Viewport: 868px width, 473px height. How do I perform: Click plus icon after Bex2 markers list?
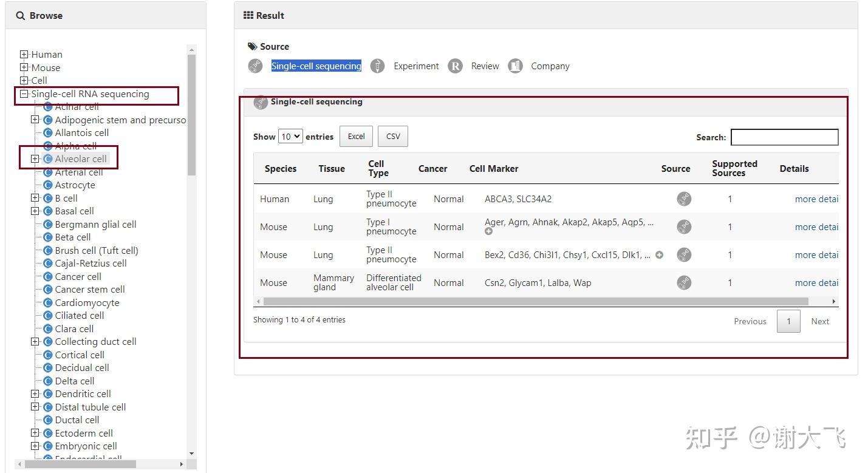point(659,255)
